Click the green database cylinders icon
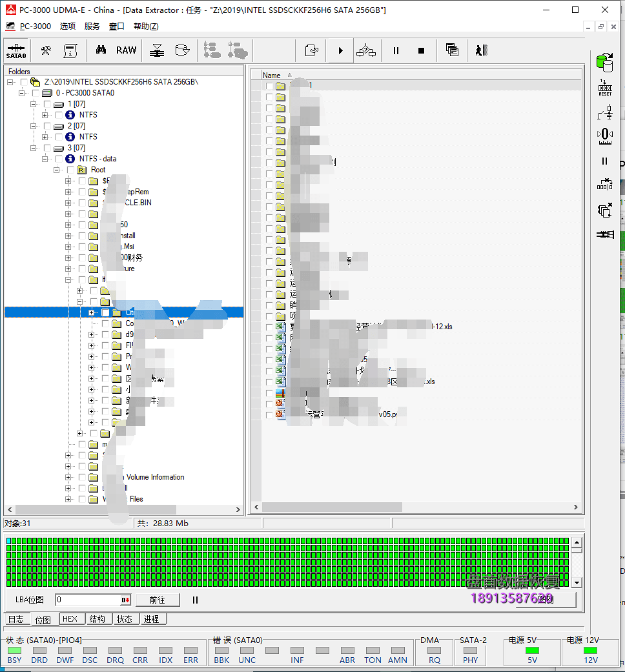625x672 pixels. click(605, 63)
